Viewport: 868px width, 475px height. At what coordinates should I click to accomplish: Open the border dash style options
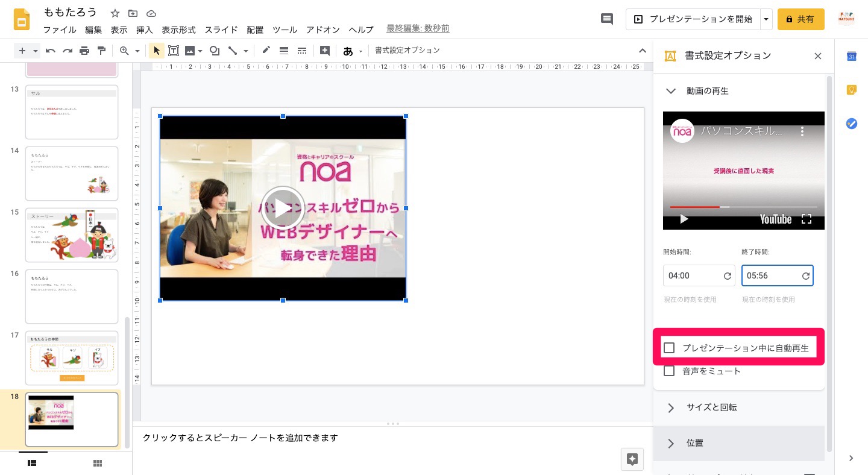pyautogui.click(x=302, y=51)
